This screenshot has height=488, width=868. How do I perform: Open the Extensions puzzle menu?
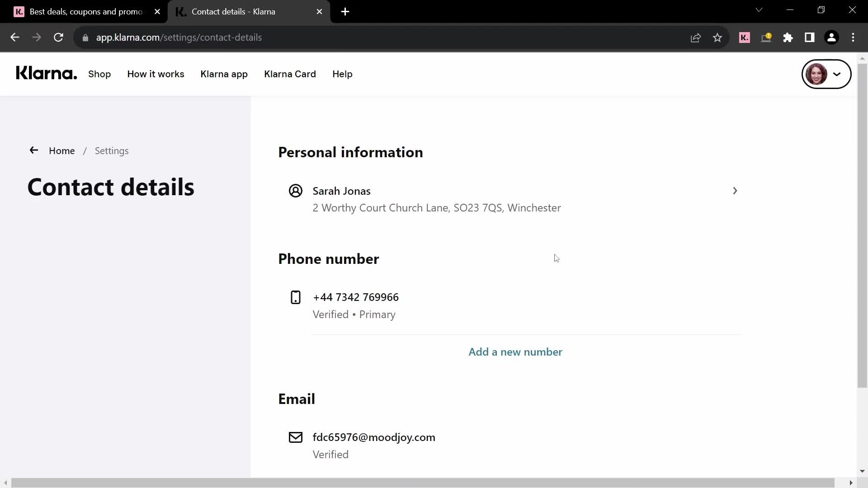(x=788, y=38)
